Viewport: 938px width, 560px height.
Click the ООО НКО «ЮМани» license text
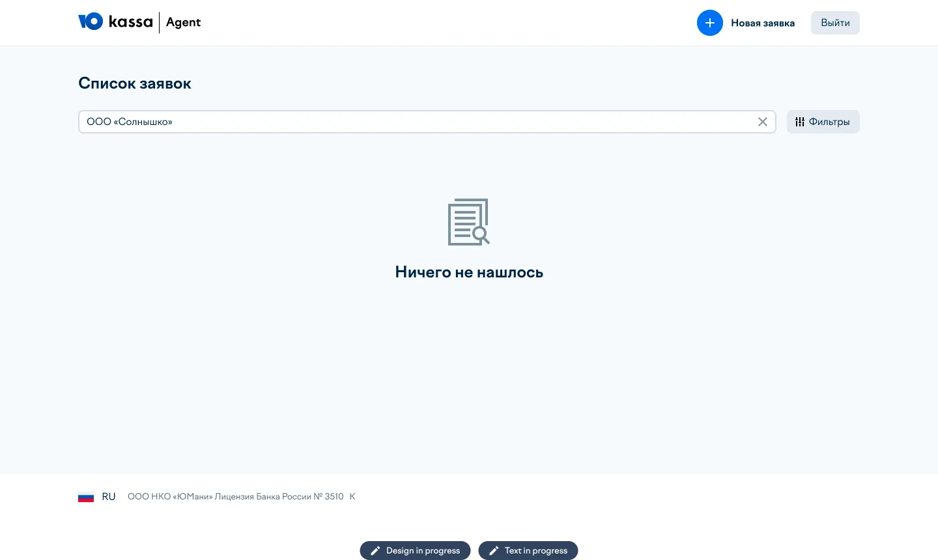(235, 497)
